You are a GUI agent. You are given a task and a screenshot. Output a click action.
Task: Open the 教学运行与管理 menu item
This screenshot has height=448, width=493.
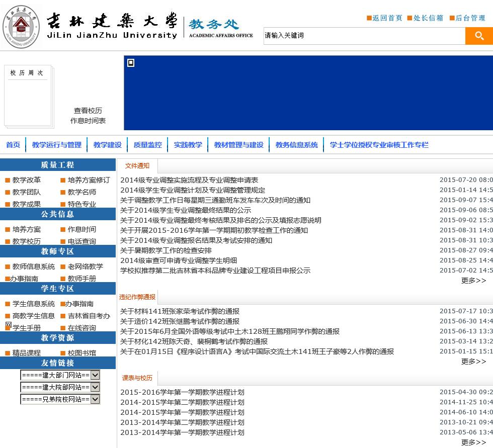point(57,145)
